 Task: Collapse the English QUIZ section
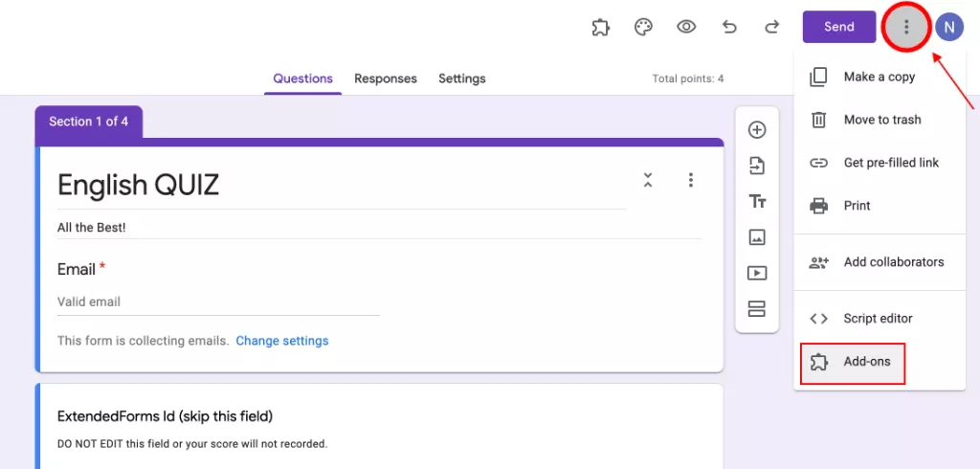click(648, 180)
